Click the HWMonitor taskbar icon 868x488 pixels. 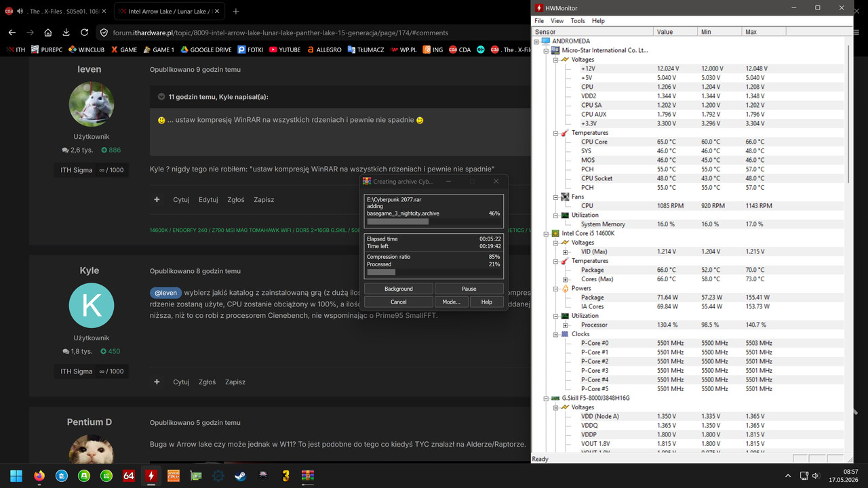click(x=151, y=476)
